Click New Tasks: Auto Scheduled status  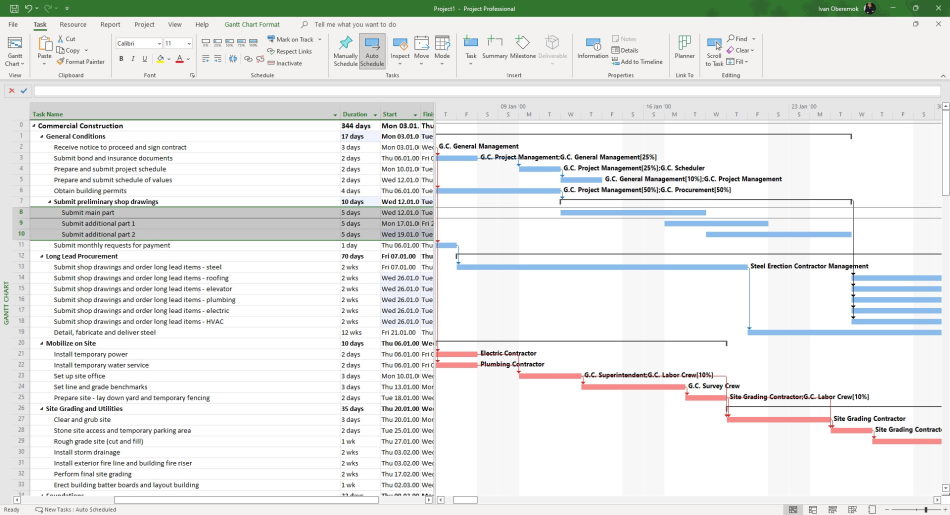pyautogui.click(x=75, y=510)
